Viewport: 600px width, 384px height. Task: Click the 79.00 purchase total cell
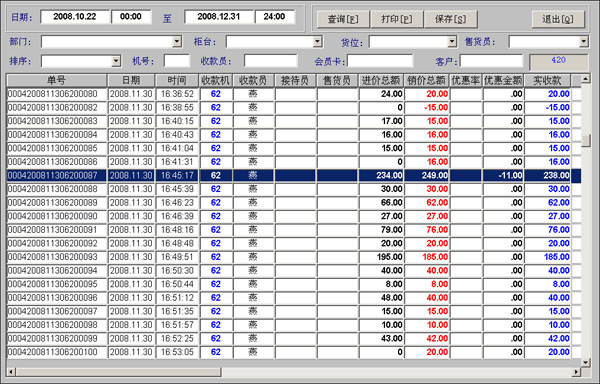(x=381, y=230)
